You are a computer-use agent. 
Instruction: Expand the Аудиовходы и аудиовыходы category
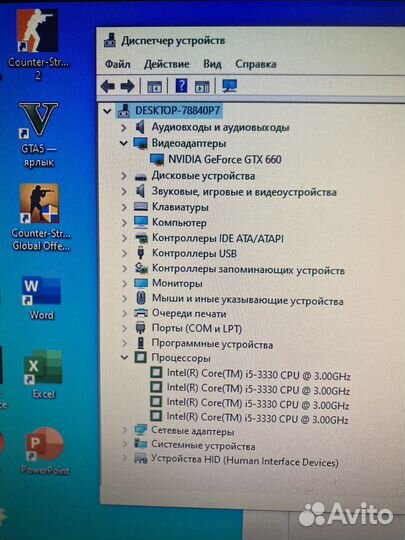(124, 128)
